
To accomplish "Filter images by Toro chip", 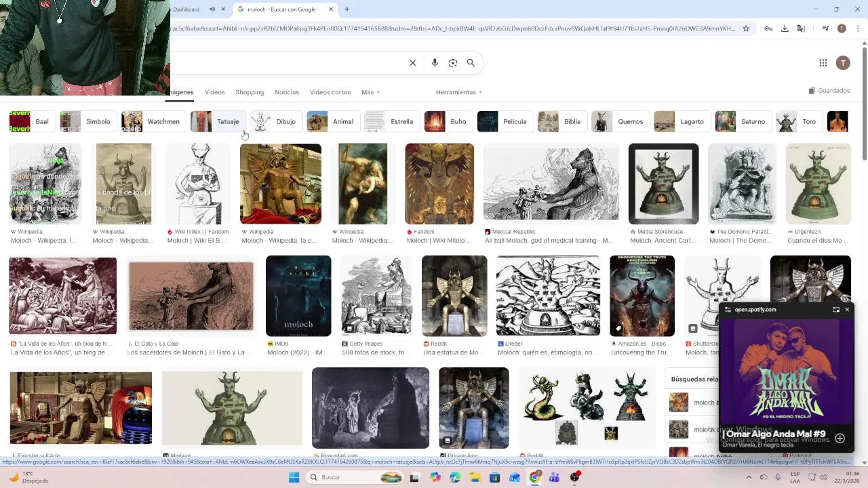I will (x=799, y=121).
